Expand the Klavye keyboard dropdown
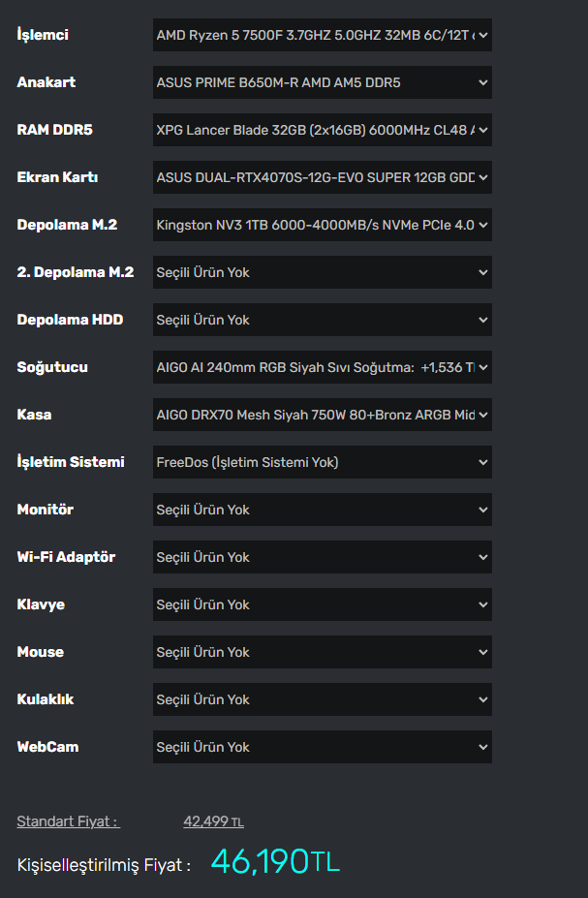Image resolution: width=588 pixels, height=898 pixels. point(322,605)
